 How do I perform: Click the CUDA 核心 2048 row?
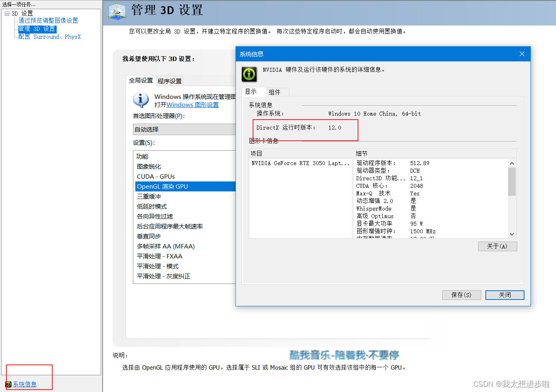click(x=431, y=186)
